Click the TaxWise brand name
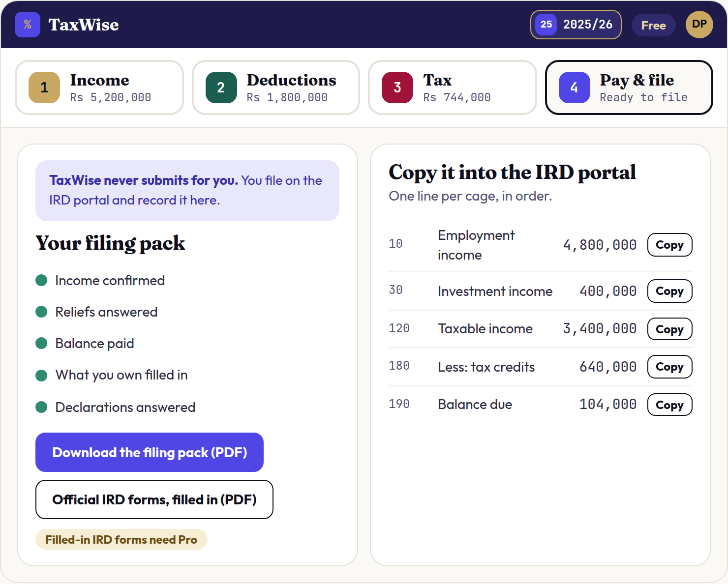The image size is (728, 584). coord(84,25)
